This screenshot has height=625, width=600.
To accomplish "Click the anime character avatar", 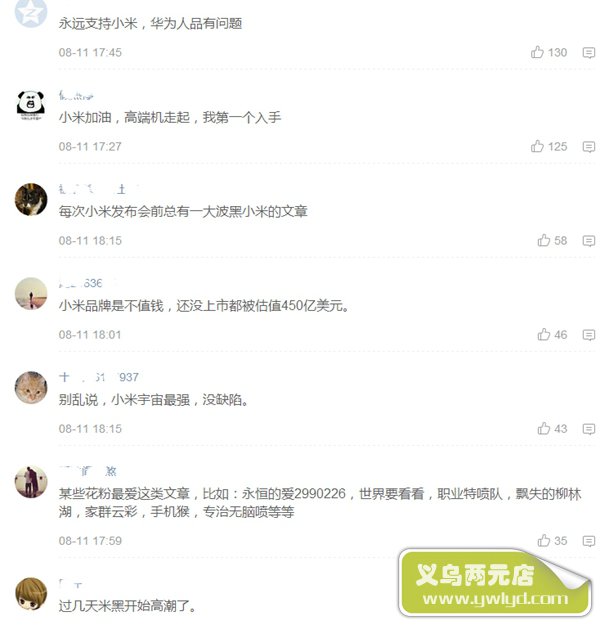I will coord(31,593).
